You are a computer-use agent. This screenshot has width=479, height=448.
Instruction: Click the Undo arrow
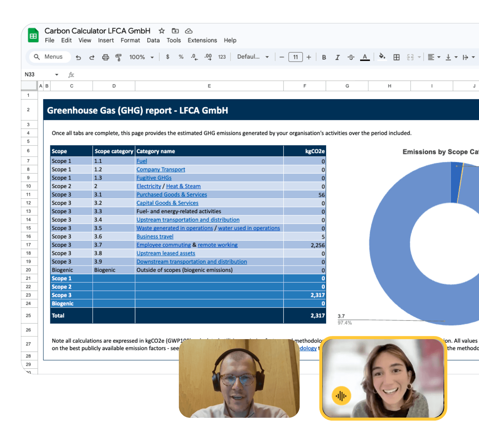coord(78,57)
